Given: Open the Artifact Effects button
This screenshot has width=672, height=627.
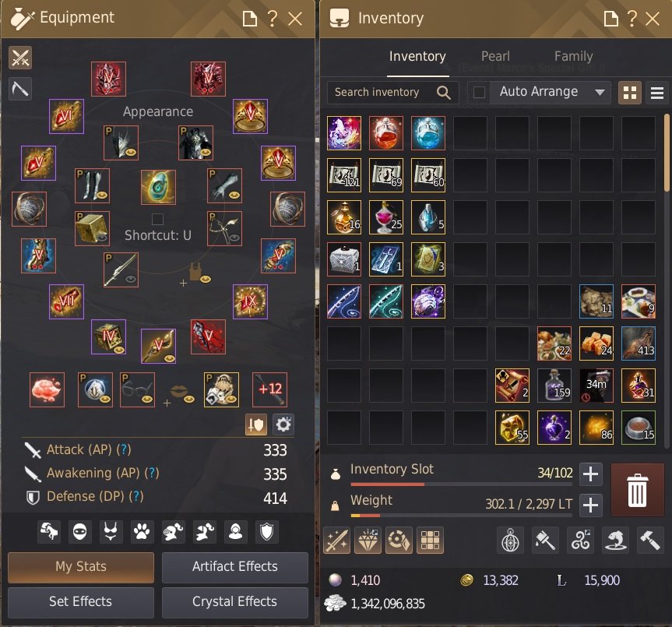Looking at the screenshot, I should coord(235,566).
